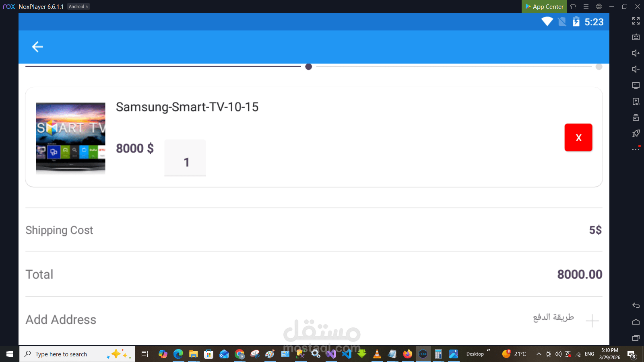The image size is (644, 362).
Task: Open Firefox from the taskbar
Action: pos(408,354)
